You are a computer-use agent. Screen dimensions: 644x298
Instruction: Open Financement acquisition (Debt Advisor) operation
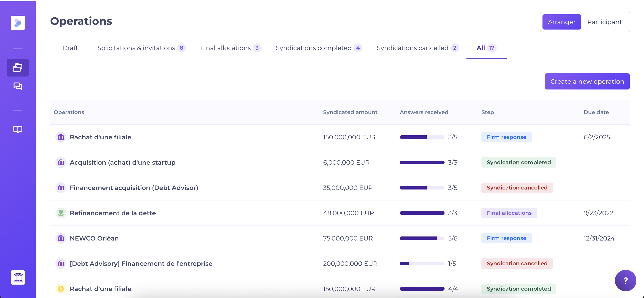coord(134,188)
